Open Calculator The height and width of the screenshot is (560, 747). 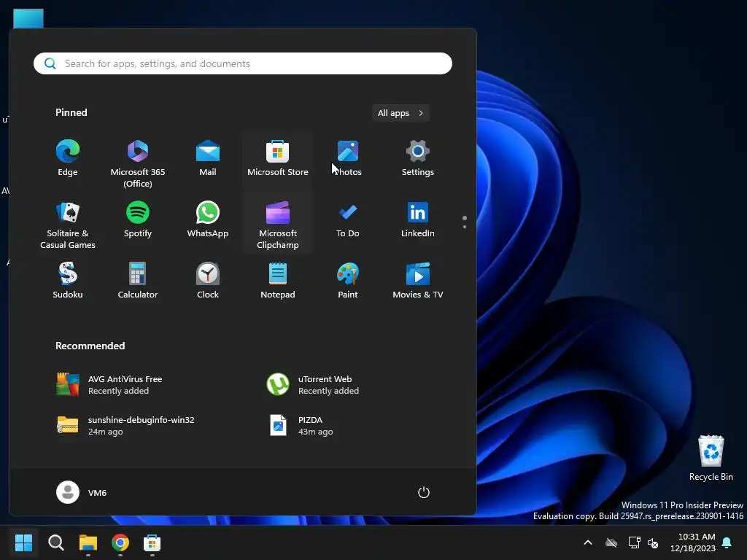pos(138,281)
